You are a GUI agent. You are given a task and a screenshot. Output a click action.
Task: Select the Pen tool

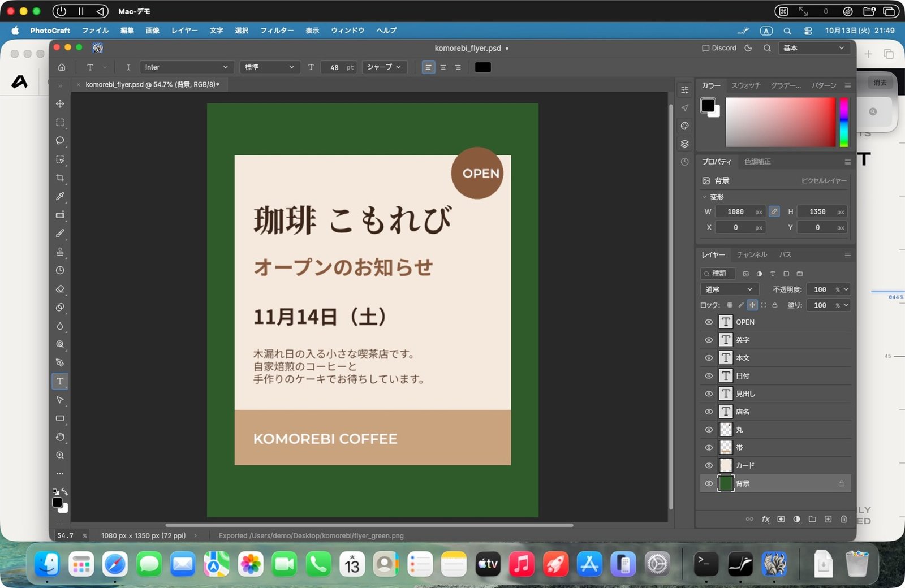pos(60,362)
